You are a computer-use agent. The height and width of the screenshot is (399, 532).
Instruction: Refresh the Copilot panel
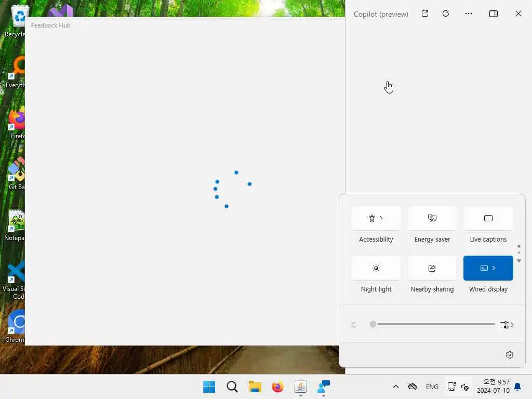pos(446,14)
